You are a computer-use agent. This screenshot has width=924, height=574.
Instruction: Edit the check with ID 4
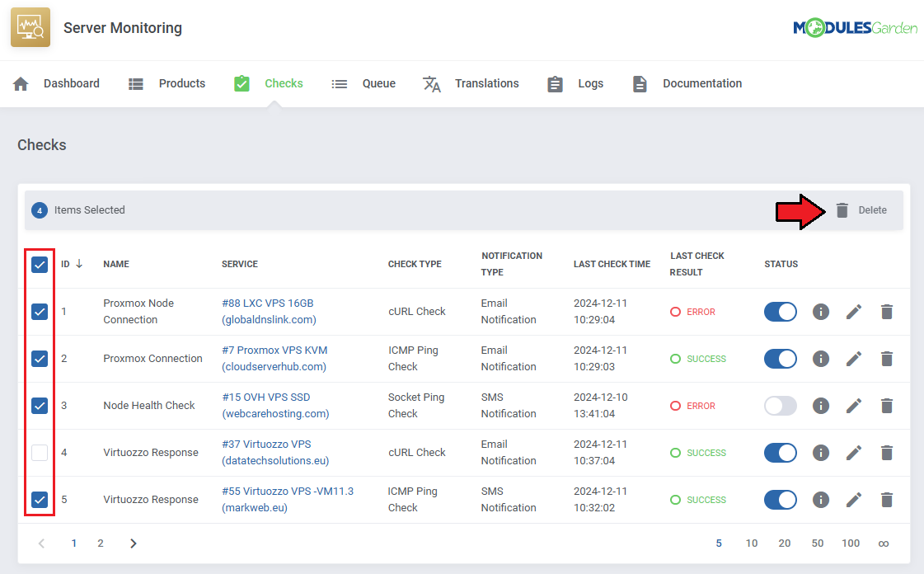(x=854, y=453)
